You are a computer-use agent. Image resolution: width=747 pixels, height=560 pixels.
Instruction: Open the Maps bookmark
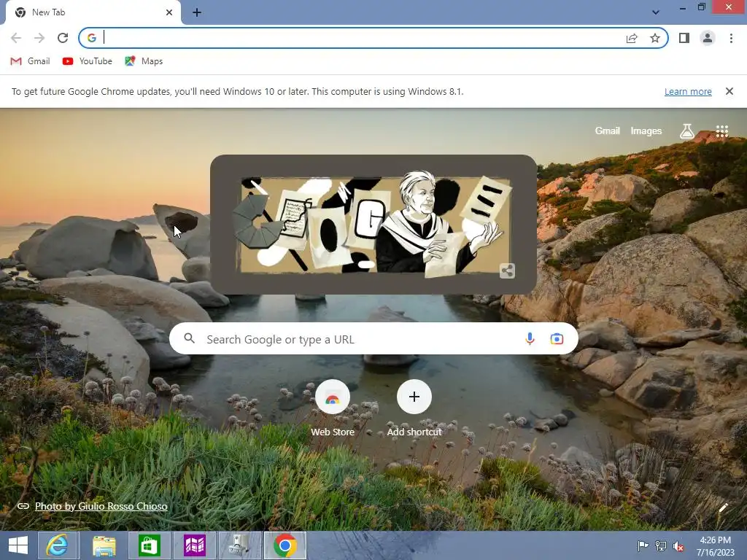[144, 61]
